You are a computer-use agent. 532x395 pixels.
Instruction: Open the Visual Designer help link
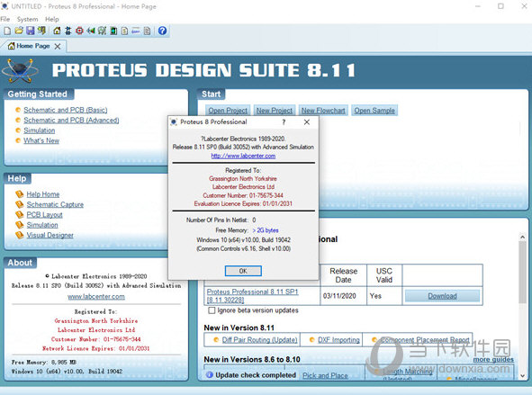point(50,236)
